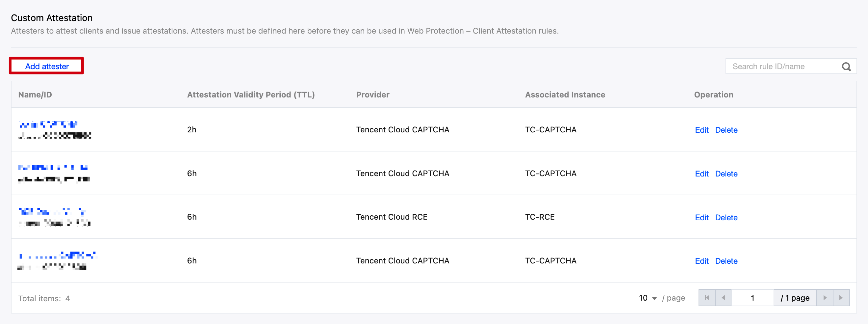
Task: Click the Name/ID column header
Action: [x=35, y=95]
